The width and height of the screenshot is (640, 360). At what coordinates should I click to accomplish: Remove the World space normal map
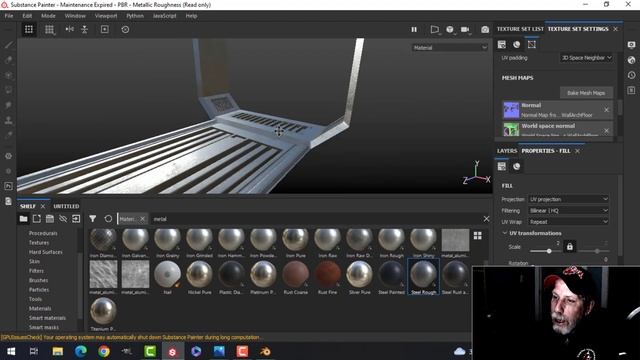pyautogui.click(x=606, y=131)
